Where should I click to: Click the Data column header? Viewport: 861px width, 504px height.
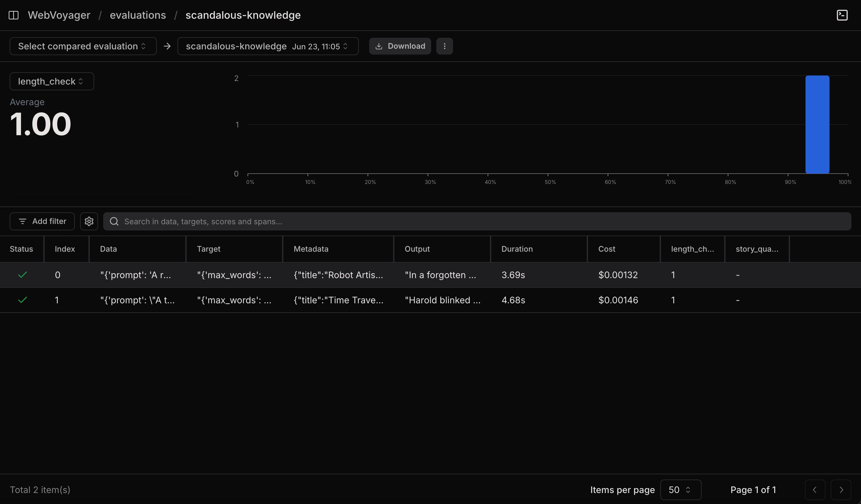click(108, 249)
